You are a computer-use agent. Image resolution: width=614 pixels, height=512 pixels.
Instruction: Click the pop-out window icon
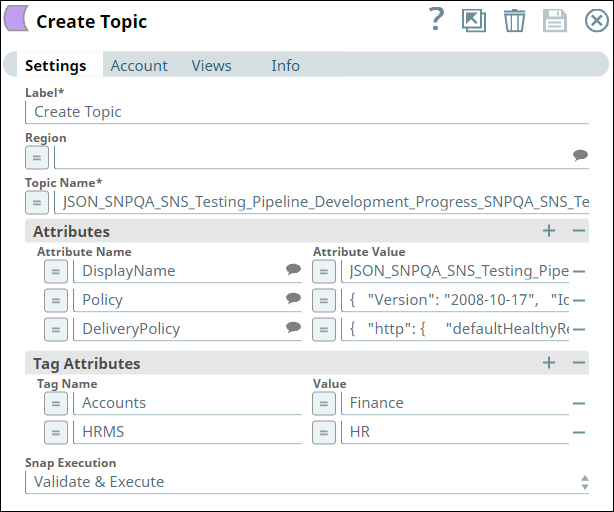point(474,20)
